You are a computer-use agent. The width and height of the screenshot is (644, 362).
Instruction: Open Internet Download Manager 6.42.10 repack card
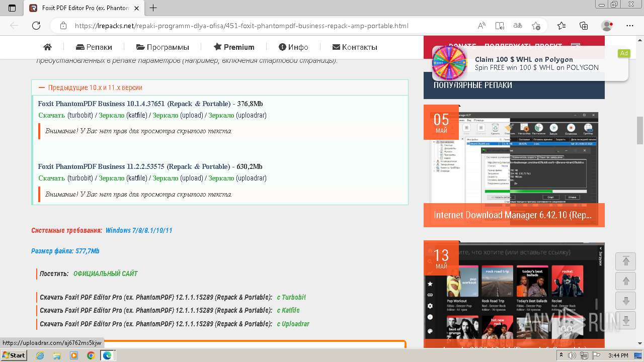514,166
